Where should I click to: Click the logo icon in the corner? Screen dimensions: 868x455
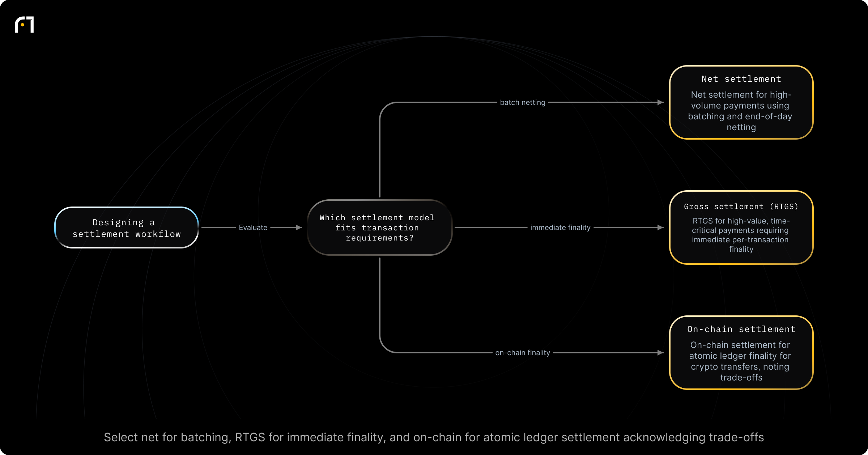24,25
